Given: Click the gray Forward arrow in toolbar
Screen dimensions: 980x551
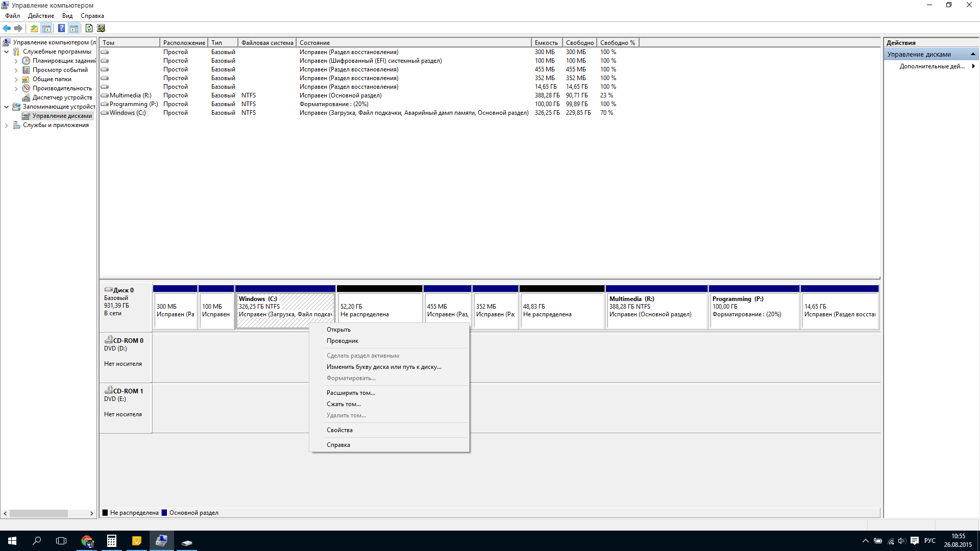Looking at the screenshot, I should point(18,29).
